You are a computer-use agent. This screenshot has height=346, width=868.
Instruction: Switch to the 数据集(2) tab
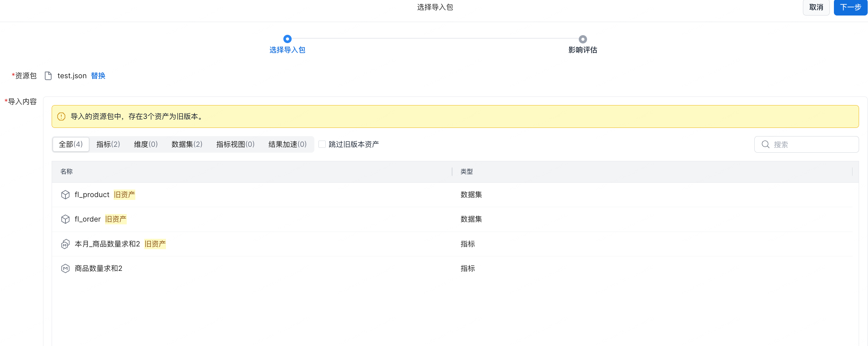(187, 144)
